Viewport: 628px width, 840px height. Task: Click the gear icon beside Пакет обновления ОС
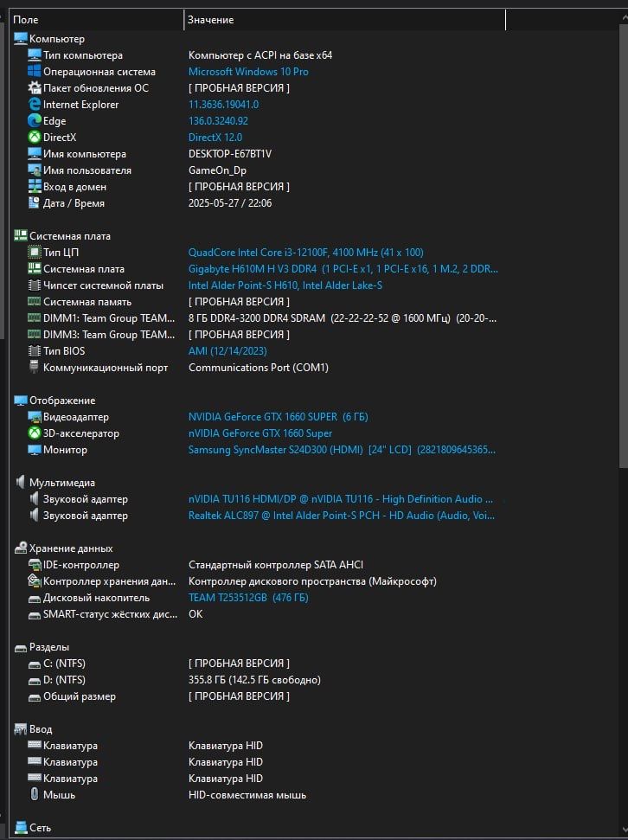point(35,88)
